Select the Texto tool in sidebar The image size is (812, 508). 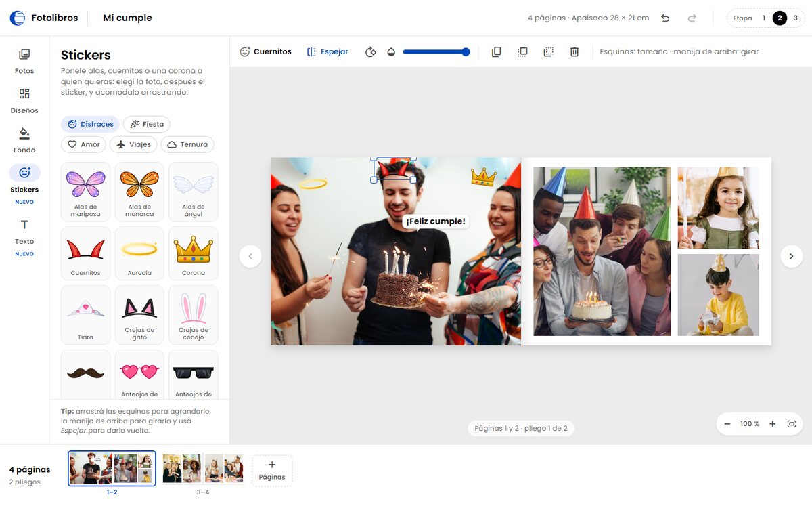(24, 236)
